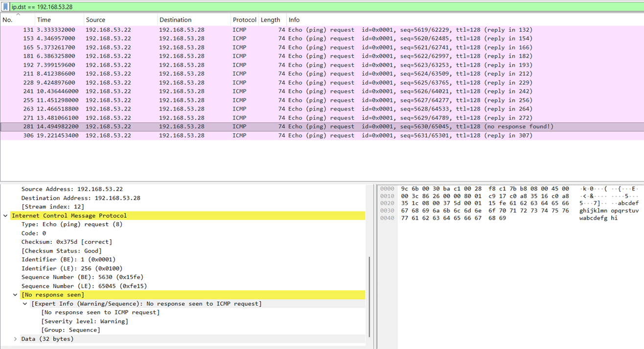Viewport: 644px width, 349px height.
Task: Select the Severity level: Warning line
Action: [x=85, y=322]
